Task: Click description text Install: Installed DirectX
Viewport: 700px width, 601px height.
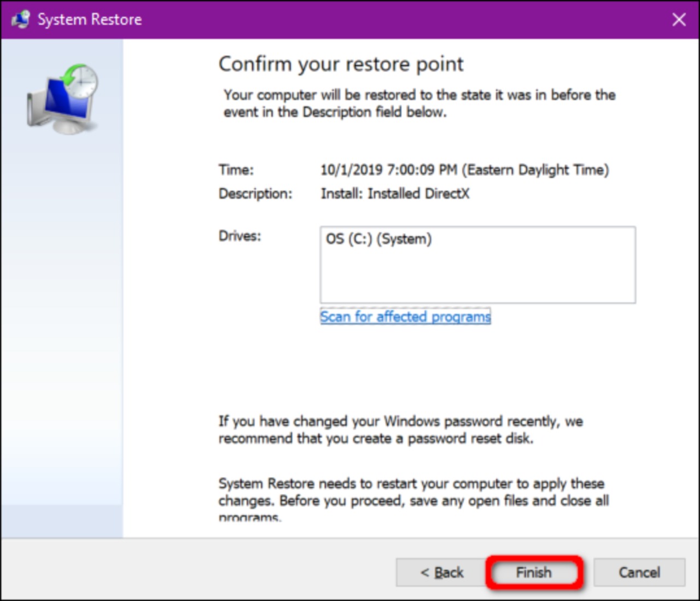Action: [395, 194]
